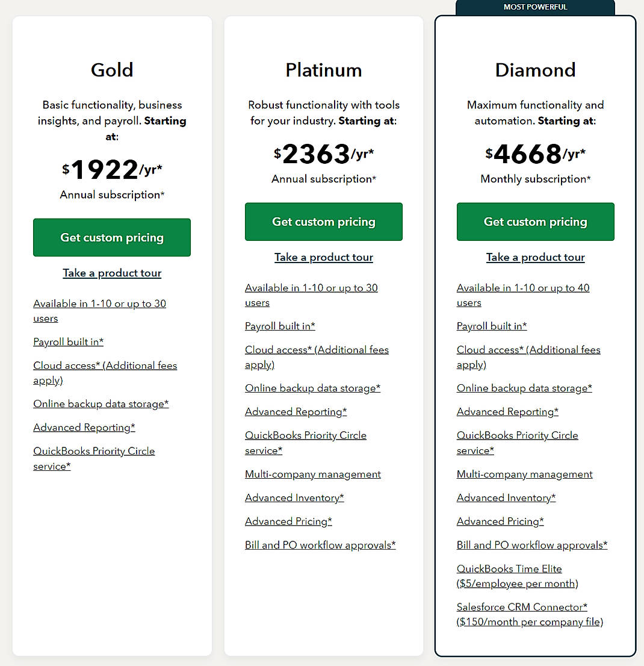The height and width of the screenshot is (666, 644).
Task: Open Payroll built in link under Diamond
Action: pyautogui.click(x=492, y=326)
